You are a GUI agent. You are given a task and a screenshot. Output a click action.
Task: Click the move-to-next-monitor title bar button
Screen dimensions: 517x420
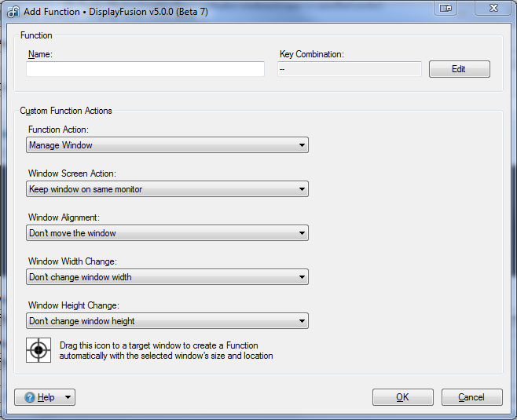446,8
